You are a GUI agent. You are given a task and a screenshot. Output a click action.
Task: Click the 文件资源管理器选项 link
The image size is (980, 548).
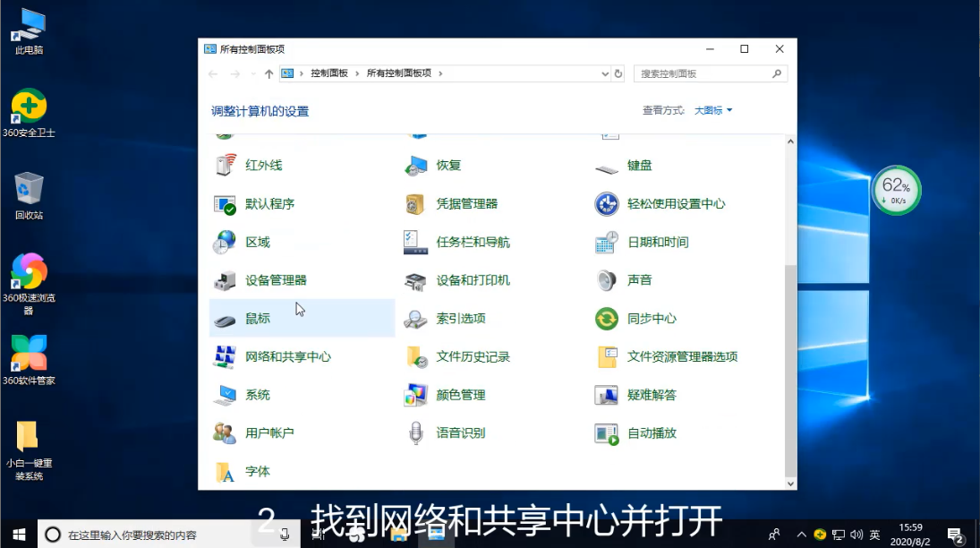[682, 356]
